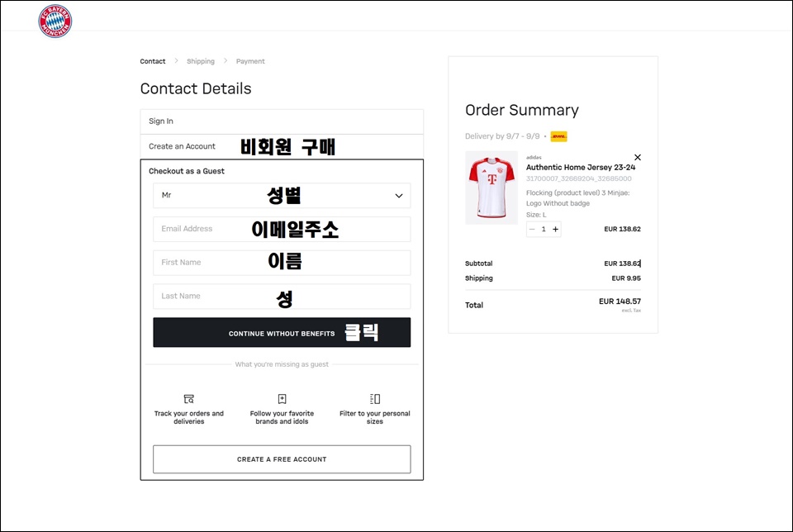This screenshot has height=532, width=793.
Task: Click the Order Summary heading
Action: pyautogui.click(x=522, y=110)
